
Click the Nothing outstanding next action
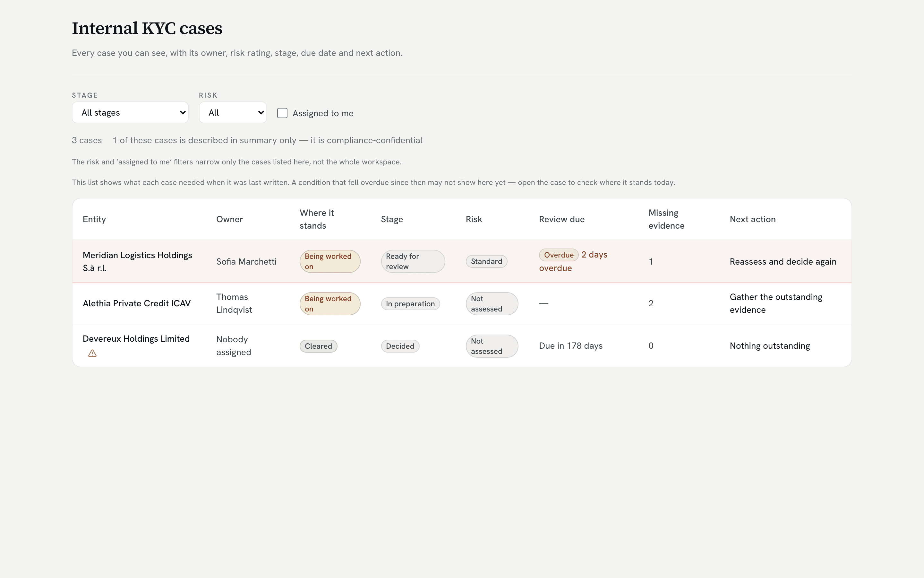pyautogui.click(x=770, y=346)
